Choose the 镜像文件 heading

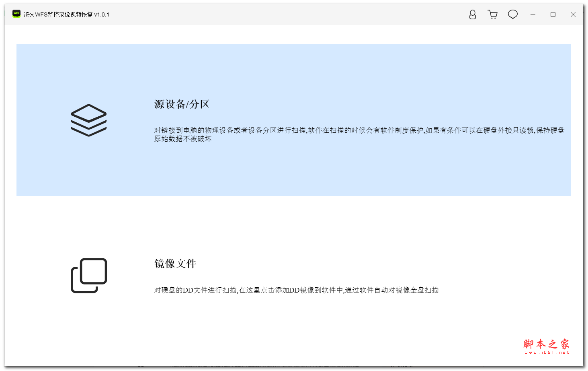(175, 264)
